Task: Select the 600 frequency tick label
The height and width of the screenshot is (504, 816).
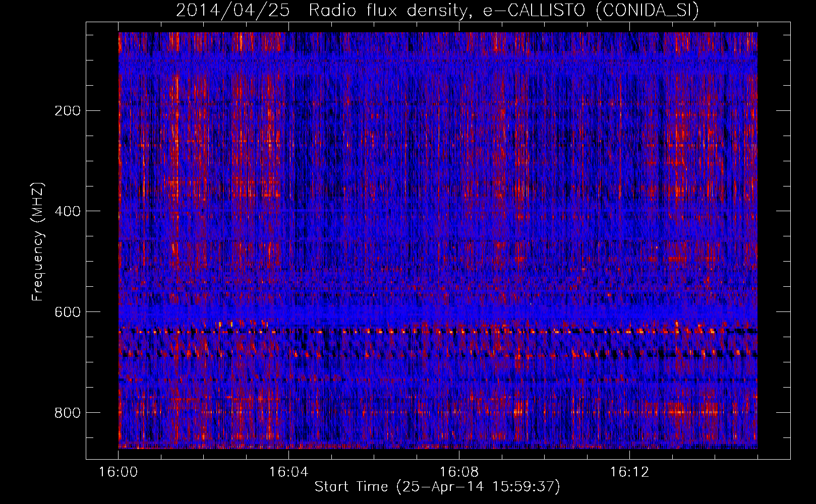Action: (x=68, y=312)
